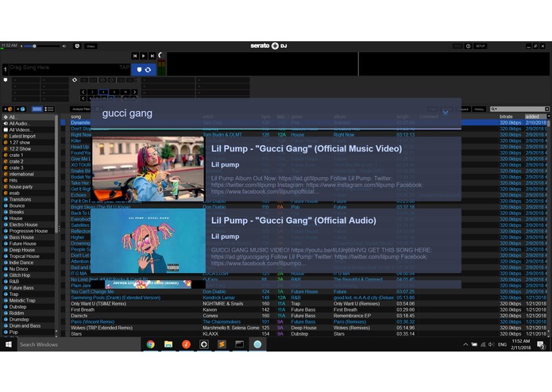This screenshot has height=392, width=552.
Task: Open the Serato record shield icon
Action: click(77, 46)
